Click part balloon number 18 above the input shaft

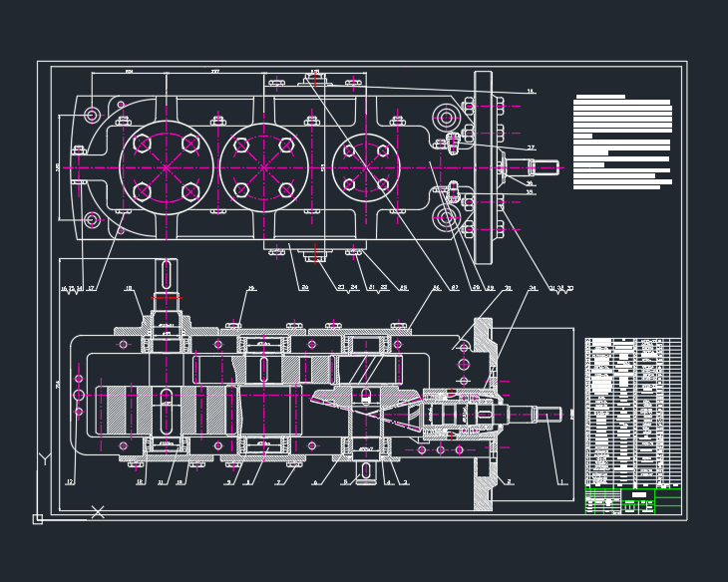pos(129,288)
